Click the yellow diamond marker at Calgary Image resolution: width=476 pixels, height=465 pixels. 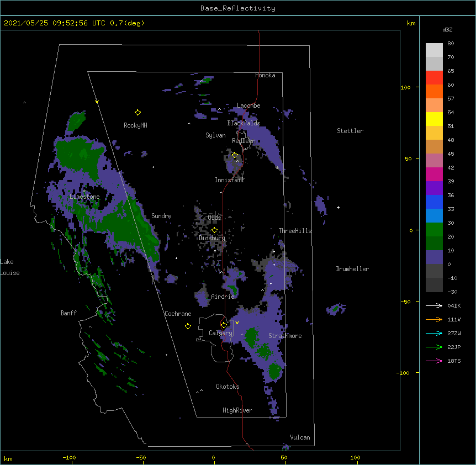224,325
